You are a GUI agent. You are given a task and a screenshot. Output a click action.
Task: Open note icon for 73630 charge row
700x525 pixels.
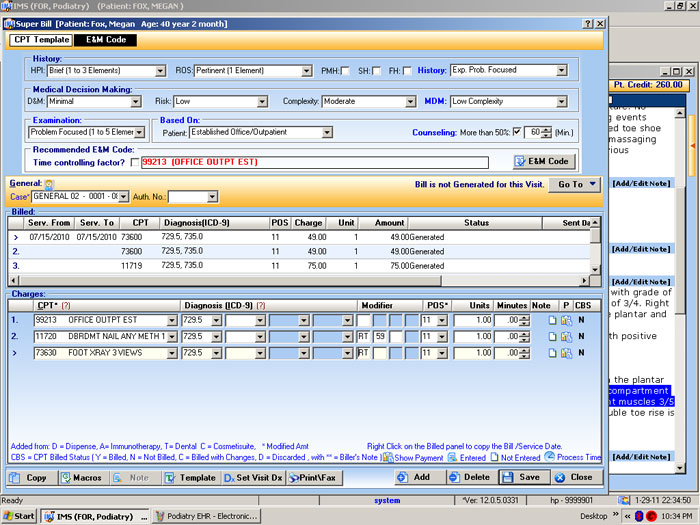pos(552,353)
